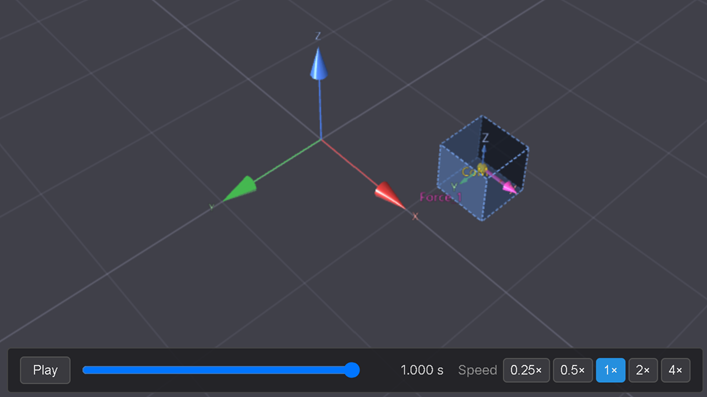This screenshot has width=707, height=397.
Task: Click the Play button
Action: pos(45,370)
